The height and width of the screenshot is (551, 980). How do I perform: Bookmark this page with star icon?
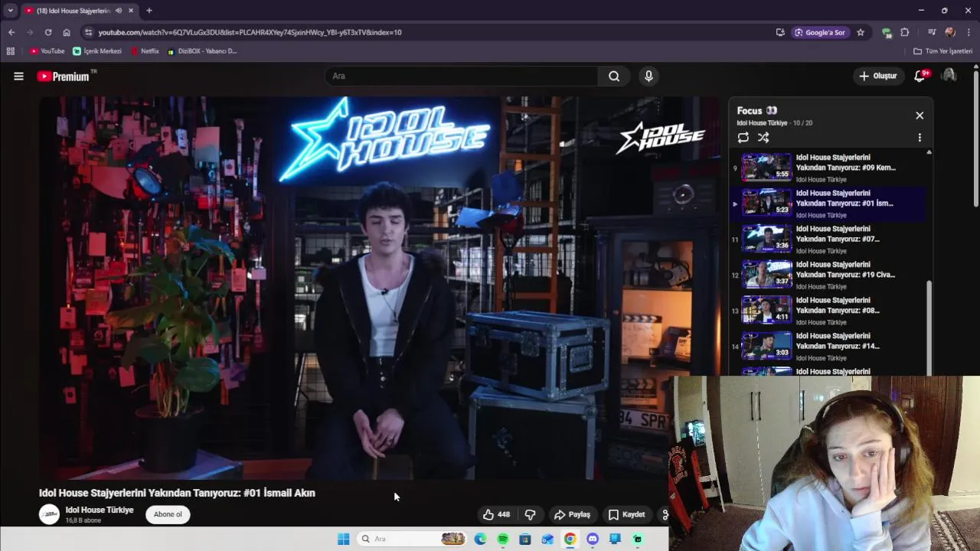point(861,32)
